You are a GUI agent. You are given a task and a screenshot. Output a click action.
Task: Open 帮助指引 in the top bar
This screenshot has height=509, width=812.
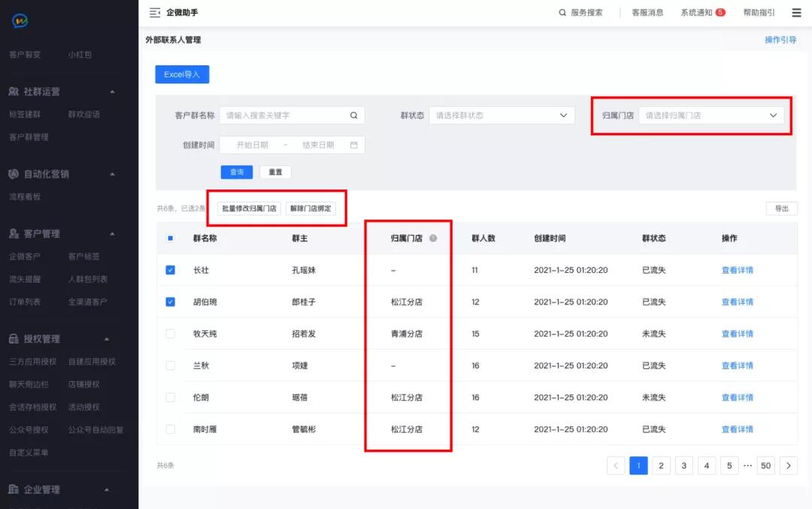(x=758, y=12)
